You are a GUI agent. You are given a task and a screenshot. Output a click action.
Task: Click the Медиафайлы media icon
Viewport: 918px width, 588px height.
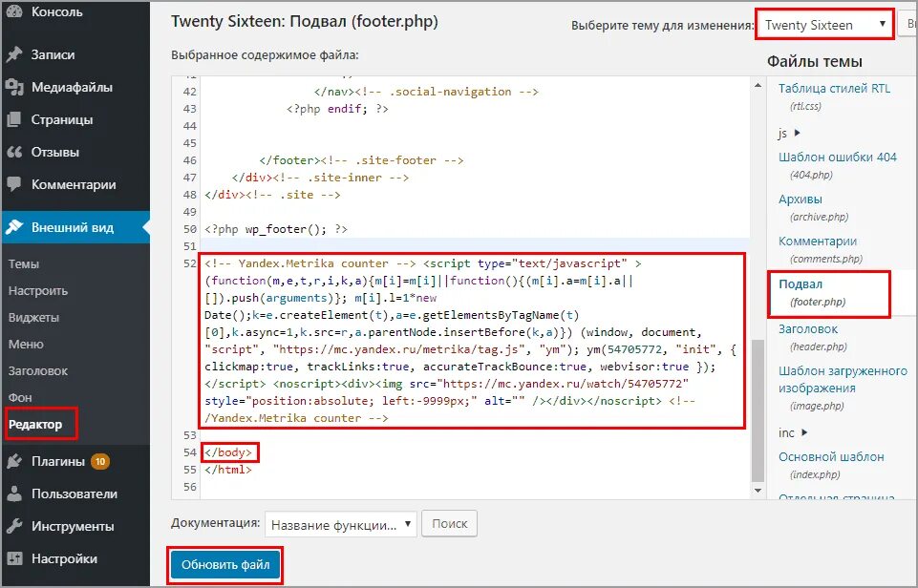[x=14, y=87]
